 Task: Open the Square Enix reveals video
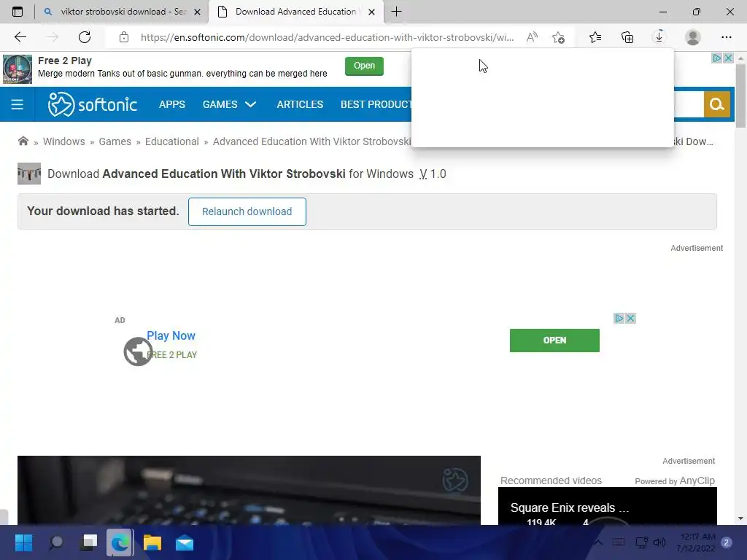pyautogui.click(x=608, y=507)
